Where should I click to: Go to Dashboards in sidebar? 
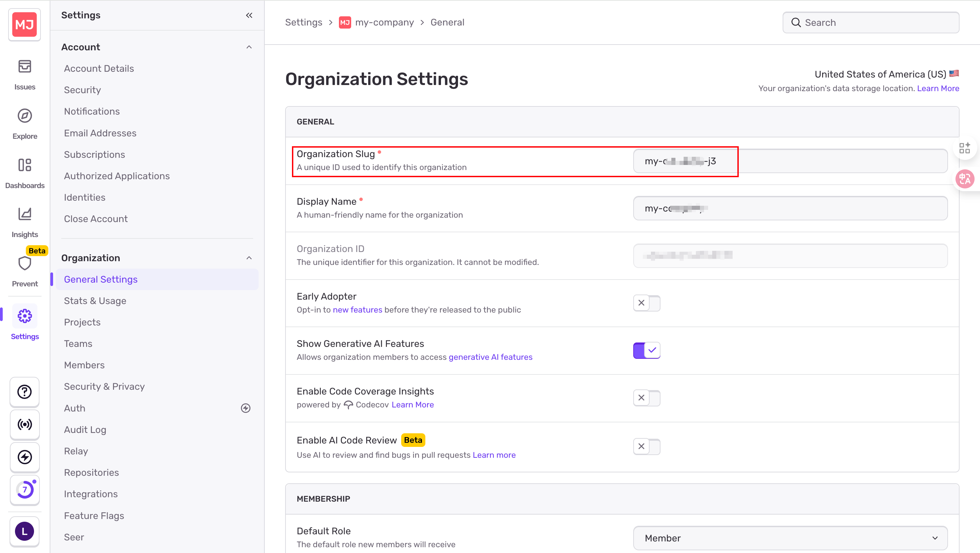[x=25, y=173]
